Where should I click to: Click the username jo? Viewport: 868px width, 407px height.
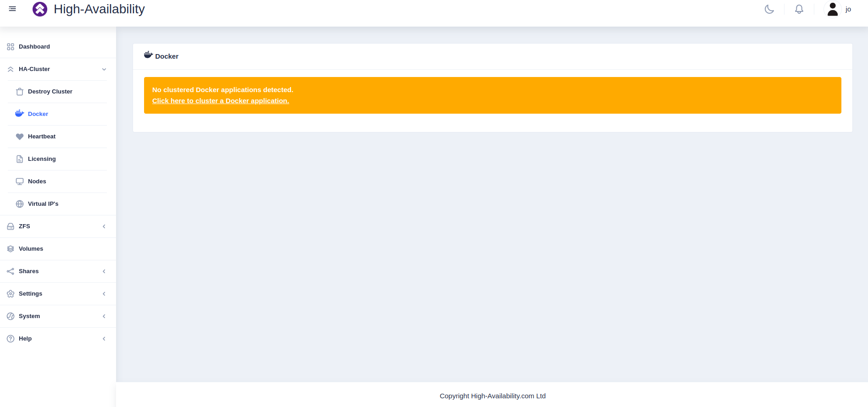coord(848,9)
